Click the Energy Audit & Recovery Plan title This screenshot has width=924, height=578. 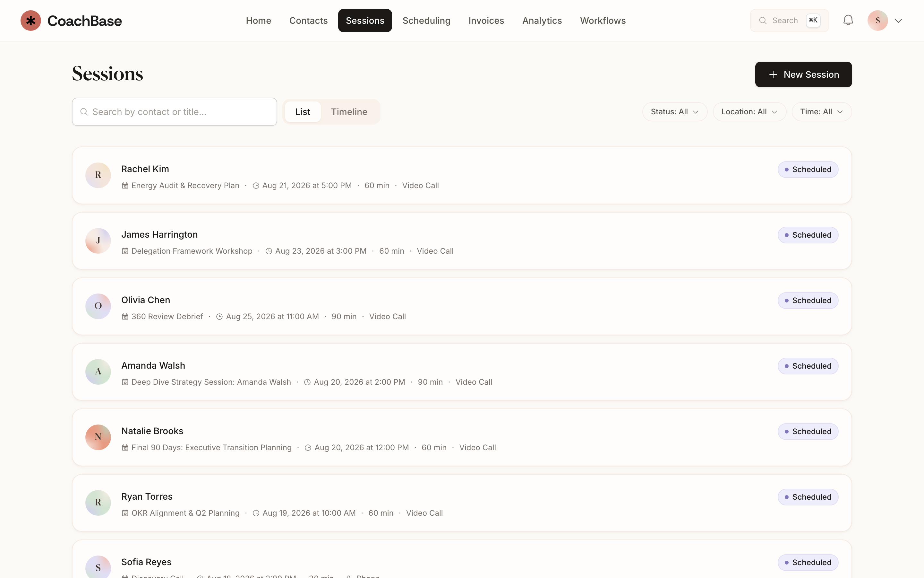point(185,185)
